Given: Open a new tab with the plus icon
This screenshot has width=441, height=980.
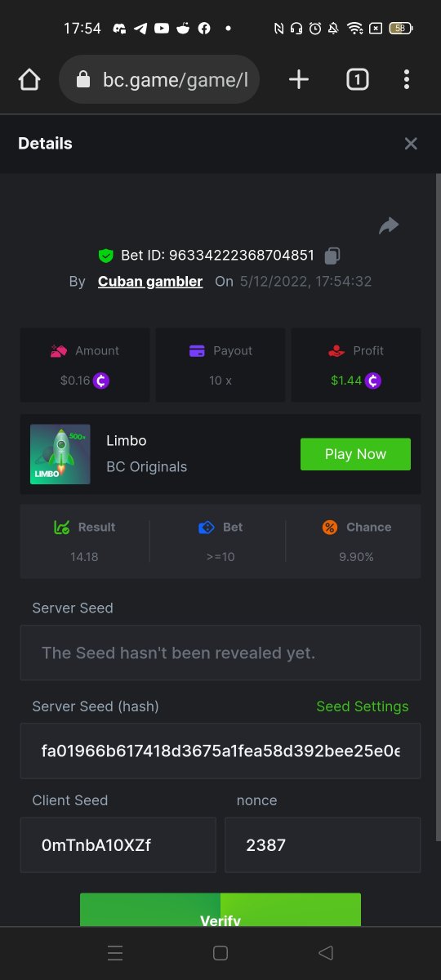Looking at the screenshot, I should [x=299, y=79].
